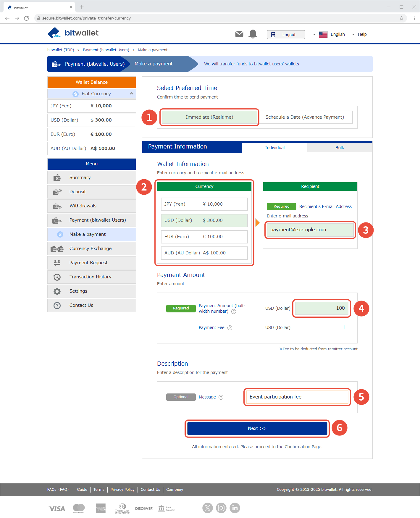This screenshot has width=420, height=518.
Task: Open the X social media icon
Action: click(x=208, y=508)
